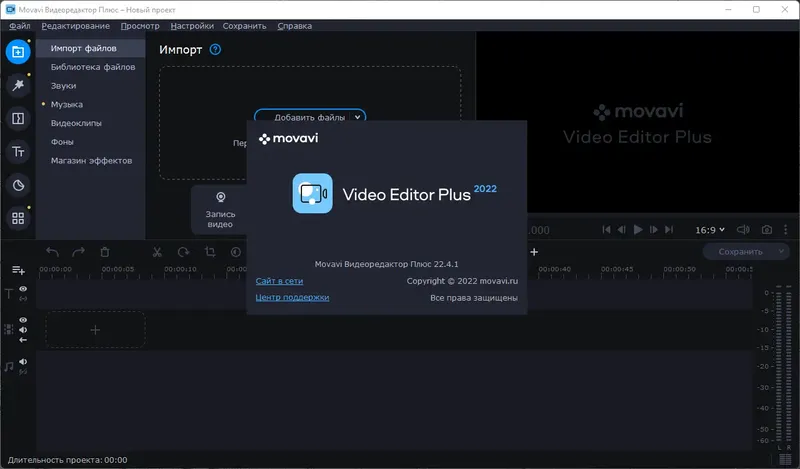The image size is (800, 469).
Task: Open the Центр поддержки link
Action: click(x=292, y=297)
